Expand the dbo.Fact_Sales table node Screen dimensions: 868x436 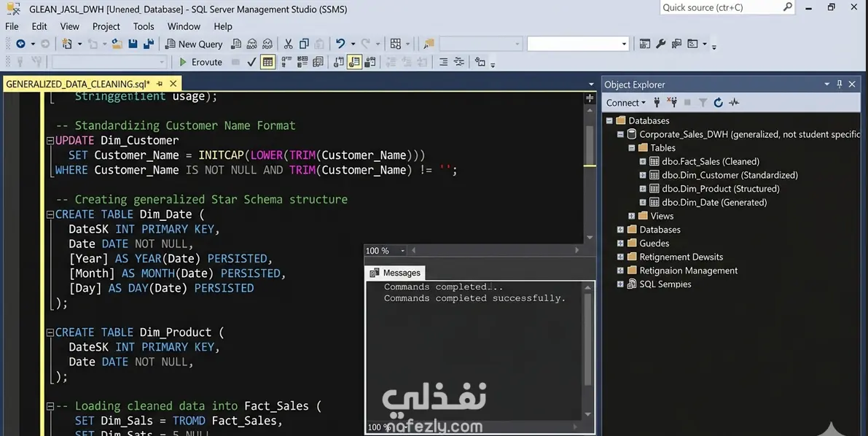(x=643, y=162)
